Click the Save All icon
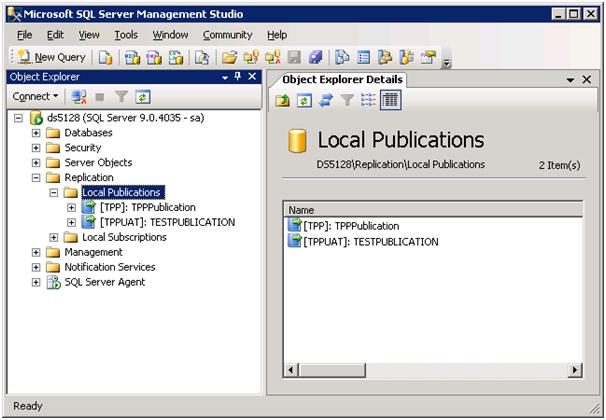Screen dimensions: 606x420 point(316,58)
